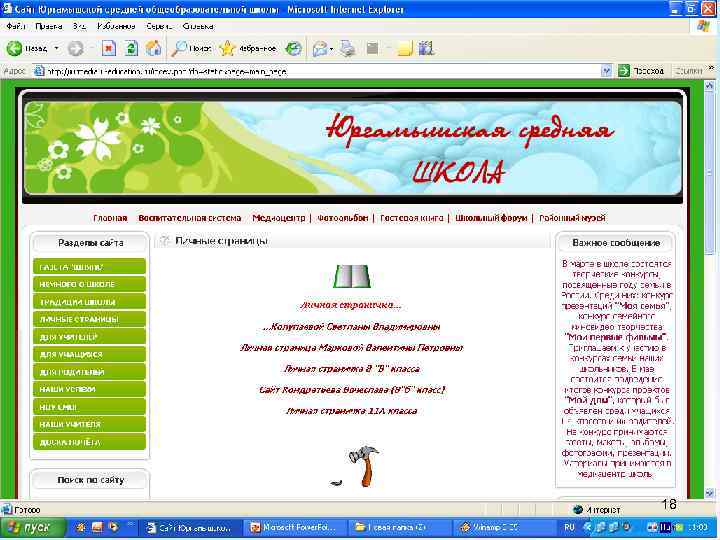Click the Для родителей sidebar button
Image resolution: width=720 pixels, height=540 pixels.
tap(90, 371)
